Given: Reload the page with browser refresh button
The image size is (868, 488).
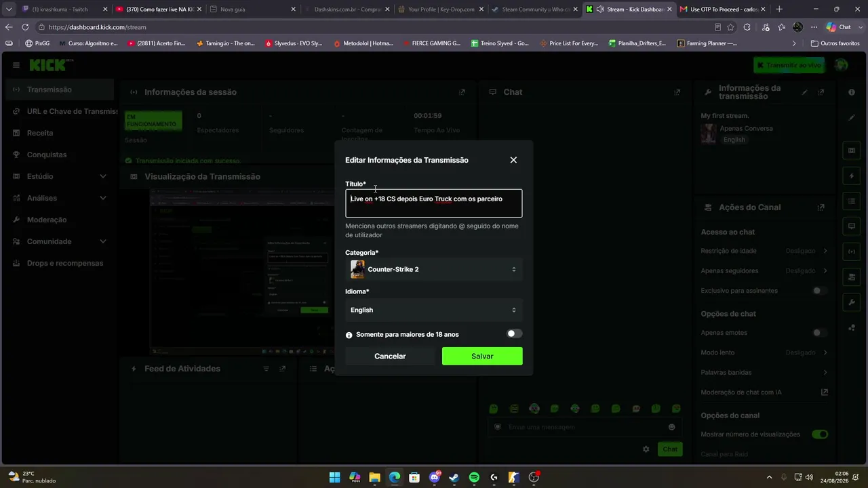Looking at the screenshot, I should [x=25, y=27].
